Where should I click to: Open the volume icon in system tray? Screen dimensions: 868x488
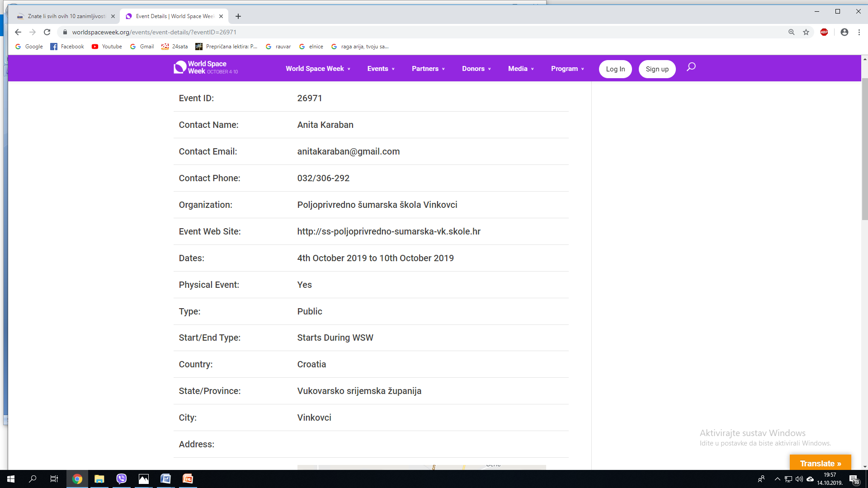799,479
